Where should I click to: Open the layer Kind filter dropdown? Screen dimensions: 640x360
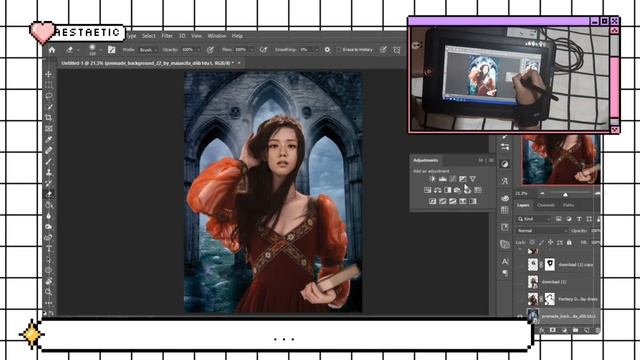tap(533, 219)
